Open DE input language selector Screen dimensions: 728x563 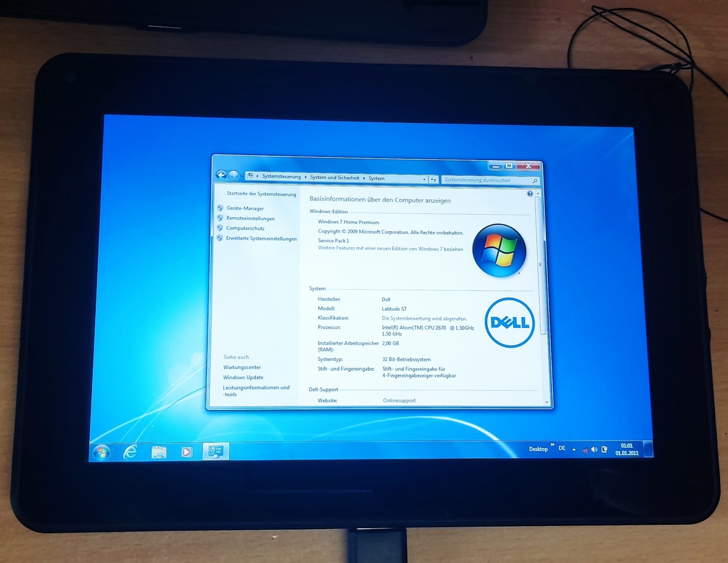(562, 448)
